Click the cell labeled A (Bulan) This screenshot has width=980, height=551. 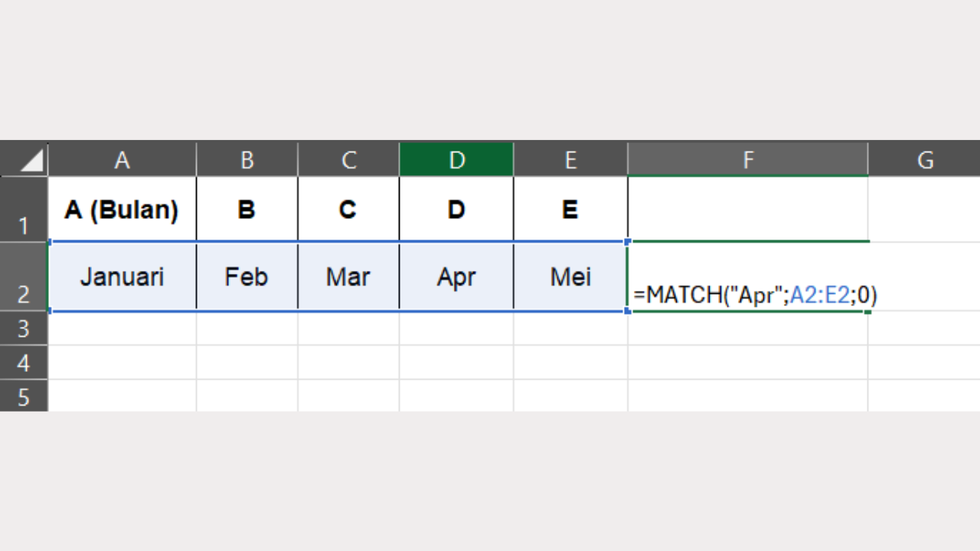122,210
